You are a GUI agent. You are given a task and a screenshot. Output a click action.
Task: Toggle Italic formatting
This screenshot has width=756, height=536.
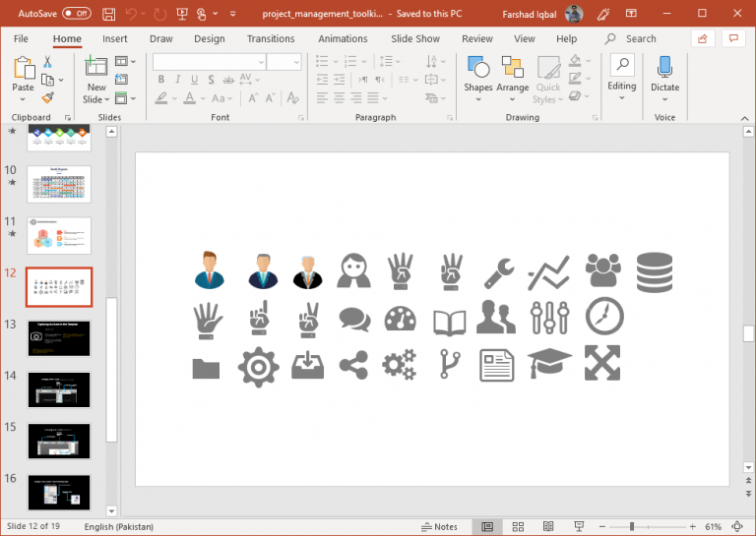[x=177, y=80]
